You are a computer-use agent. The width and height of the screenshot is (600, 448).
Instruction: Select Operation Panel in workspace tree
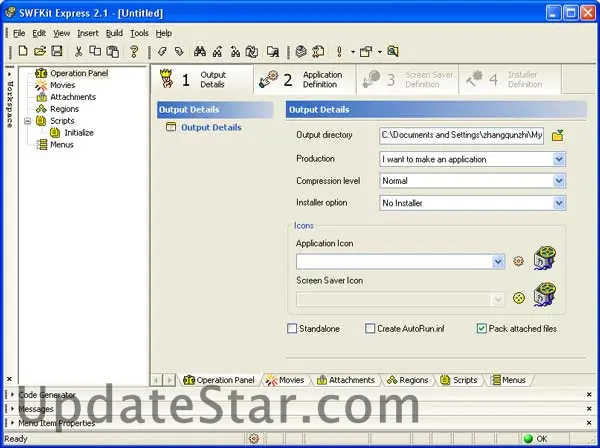tap(79, 73)
